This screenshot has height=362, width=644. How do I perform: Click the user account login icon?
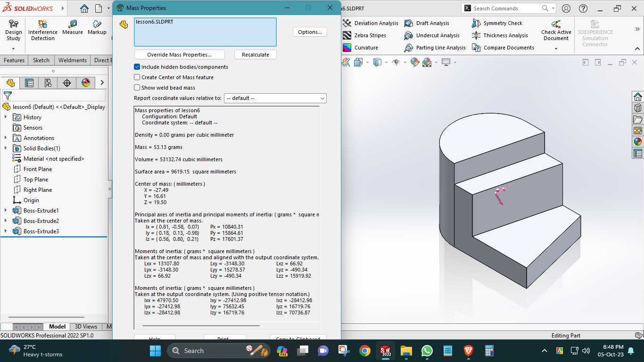[566, 8]
